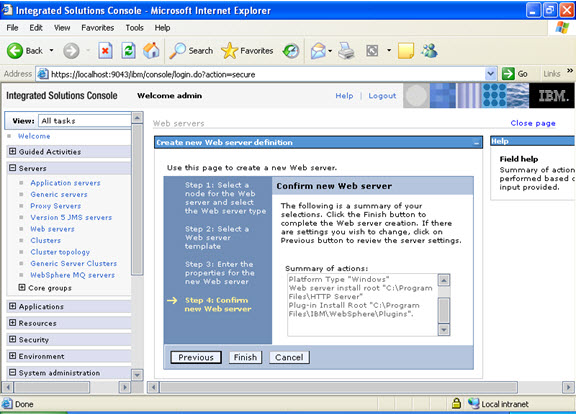Expand the Core groups node

(22, 287)
